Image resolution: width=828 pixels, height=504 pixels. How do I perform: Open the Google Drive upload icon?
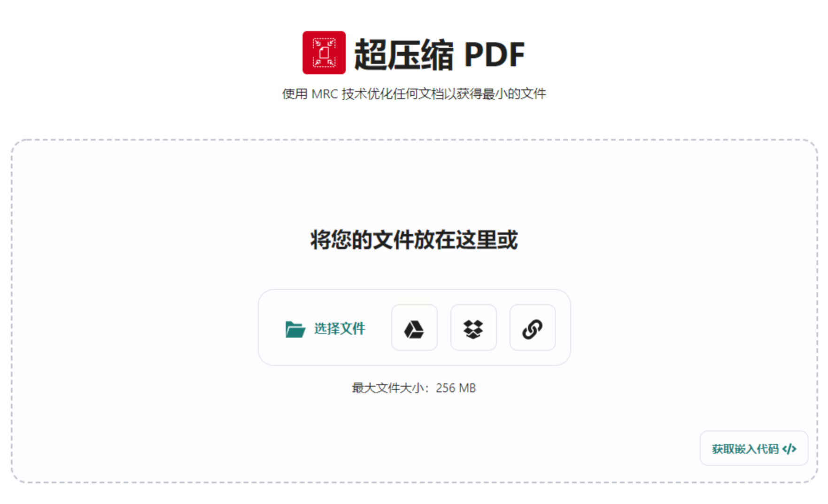pyautogui.click(x=414, y=328)
